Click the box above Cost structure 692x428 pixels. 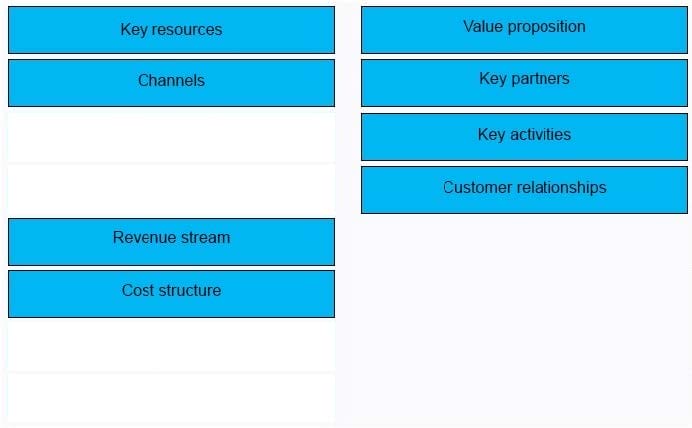coord(171,242)
